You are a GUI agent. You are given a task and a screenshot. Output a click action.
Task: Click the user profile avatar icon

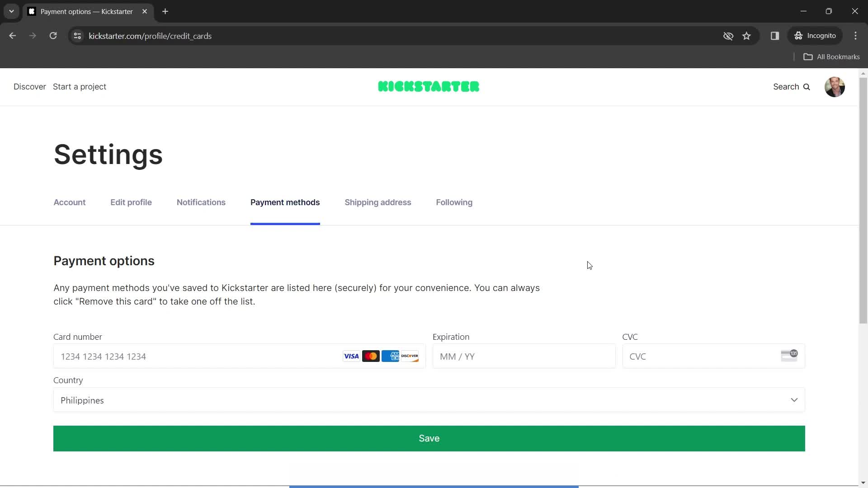[x=835, y=86]
